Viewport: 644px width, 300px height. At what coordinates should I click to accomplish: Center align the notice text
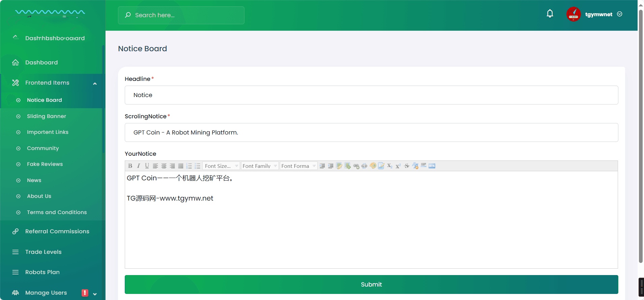pos(164,166)
